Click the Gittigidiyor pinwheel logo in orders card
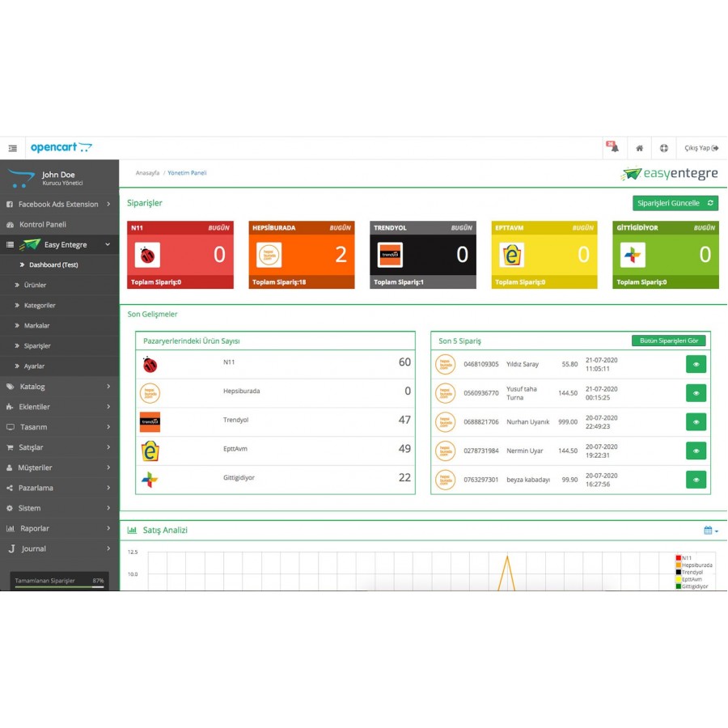Screen dimensions: 728x728 click(x=633, y=255)
